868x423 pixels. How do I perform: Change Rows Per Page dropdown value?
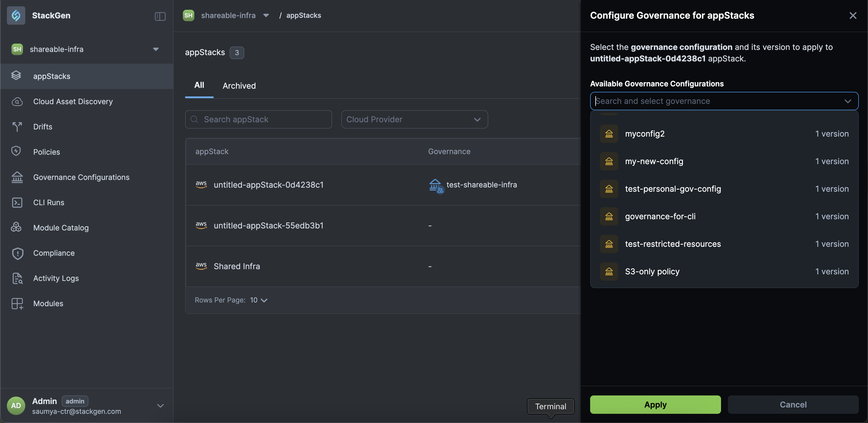coord(259,300)
